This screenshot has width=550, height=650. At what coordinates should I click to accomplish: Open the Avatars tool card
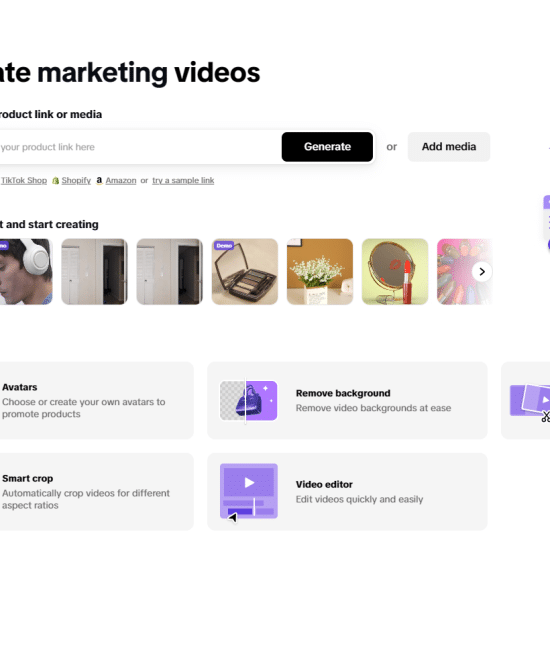[x=97, y=400]
